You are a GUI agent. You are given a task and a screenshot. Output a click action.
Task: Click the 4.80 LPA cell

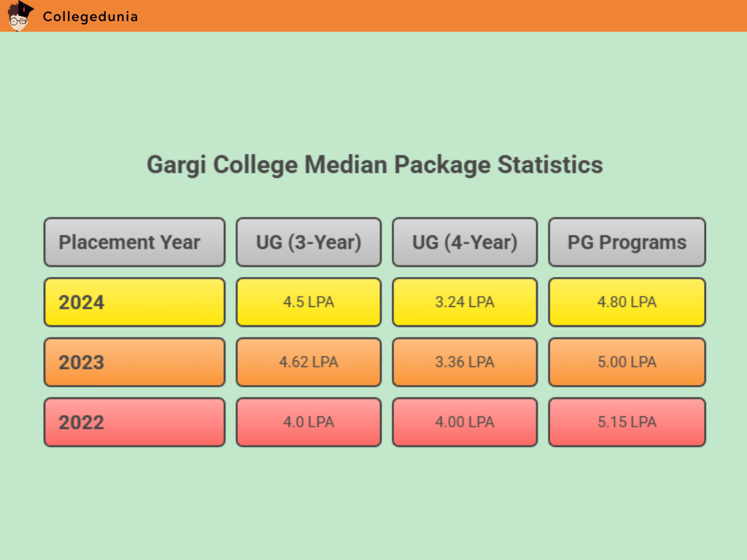pyautogui.click(x=627, y=302)
